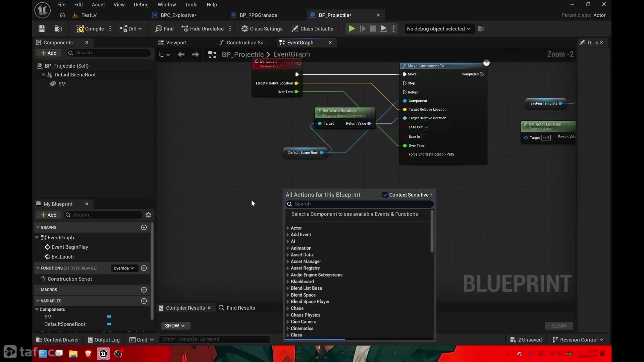Start Play in Editor with the green play button

point(352,29)
